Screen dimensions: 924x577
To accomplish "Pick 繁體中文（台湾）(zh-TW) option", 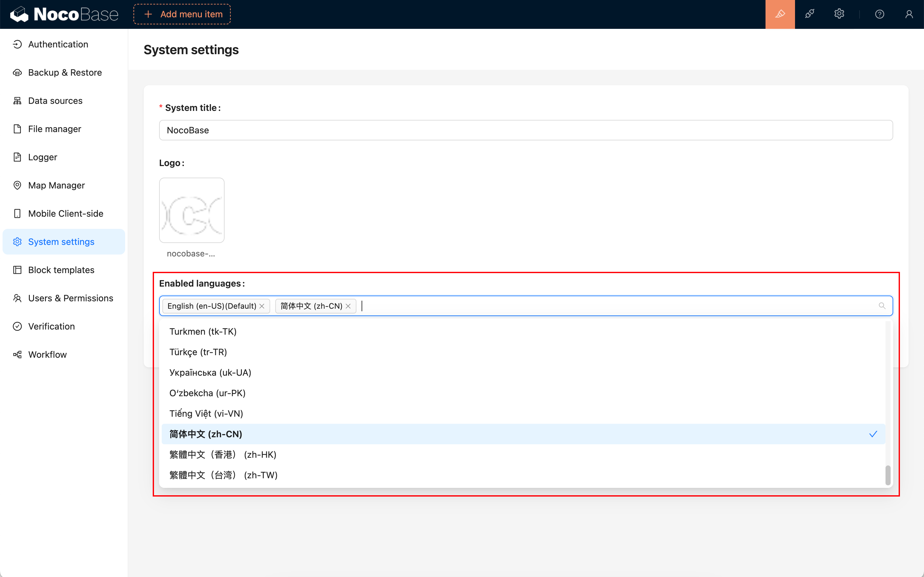I will 223,475.
